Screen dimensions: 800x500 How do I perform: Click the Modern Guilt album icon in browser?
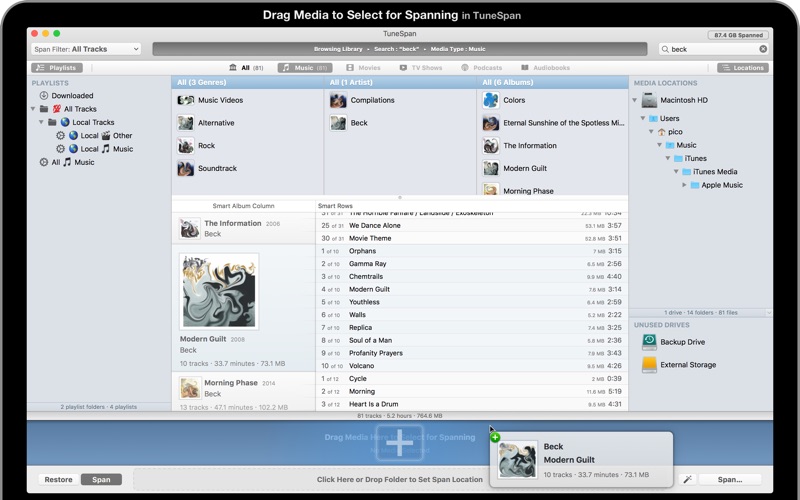coord(490,168)
